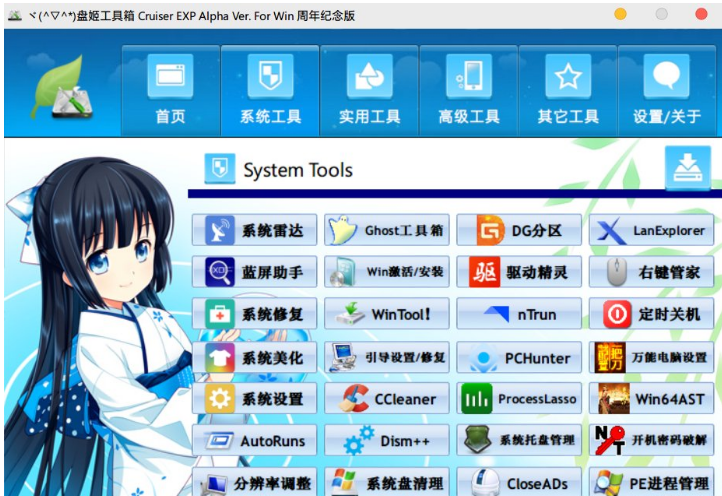Open WinTool!
722x496 pixels.
click(x=387, y=314)
